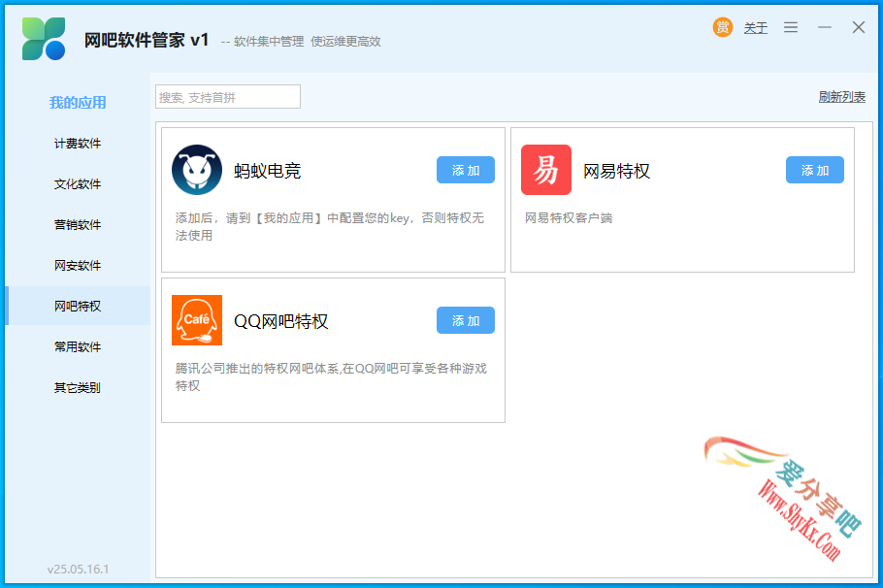Minimize the window
The width and height of the screenshot is (883, 588).
coord(825,27)
